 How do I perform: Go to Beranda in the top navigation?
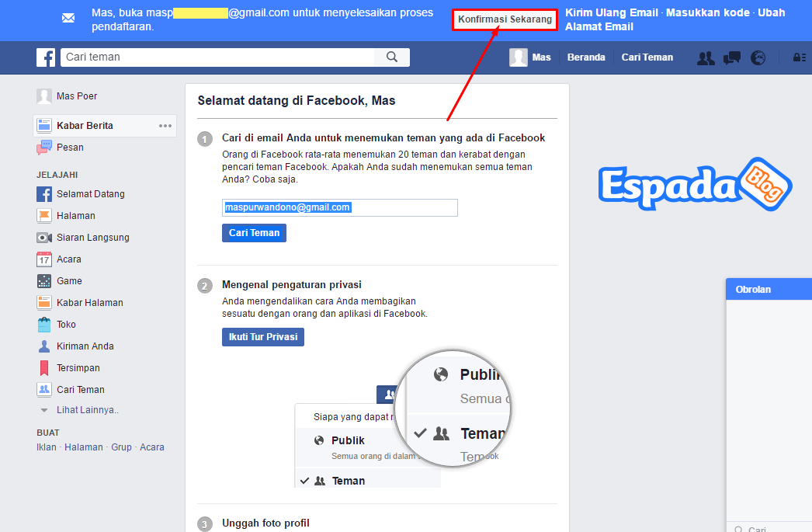coord(586,57)
